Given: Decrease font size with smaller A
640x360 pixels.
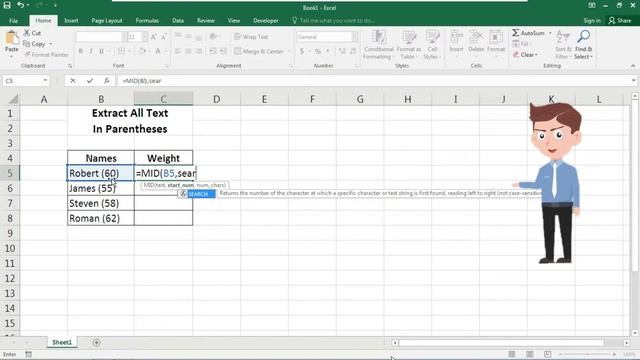Looking at the screenshot, I should coord(164,37).
